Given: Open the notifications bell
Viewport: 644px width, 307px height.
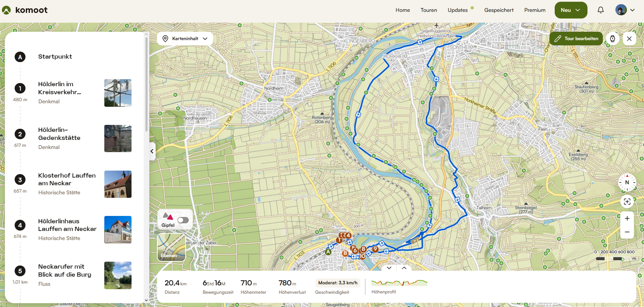Looking at the screenshot, I should click(x=600, y=10).
